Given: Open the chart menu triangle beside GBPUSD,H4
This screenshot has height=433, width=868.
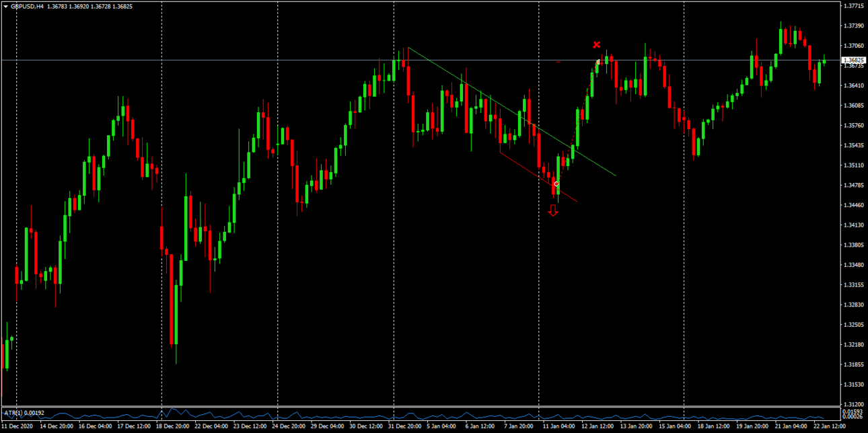Looking at the screenshot, I should point(5,7).
